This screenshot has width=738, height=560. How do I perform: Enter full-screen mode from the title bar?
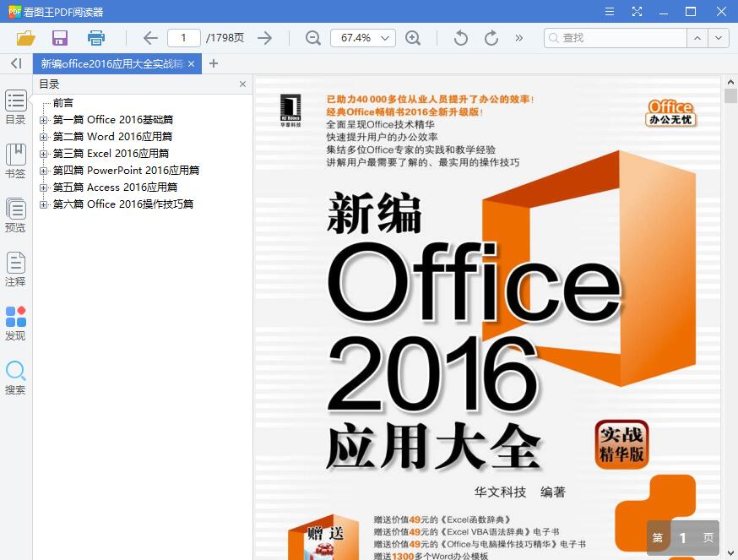[x=637, y=11]
